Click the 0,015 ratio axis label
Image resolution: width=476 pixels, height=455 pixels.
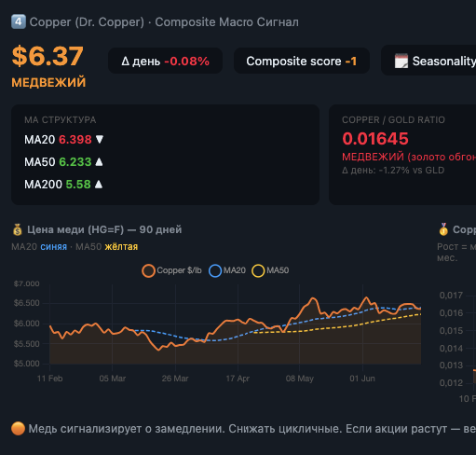(x=451, y=331)
